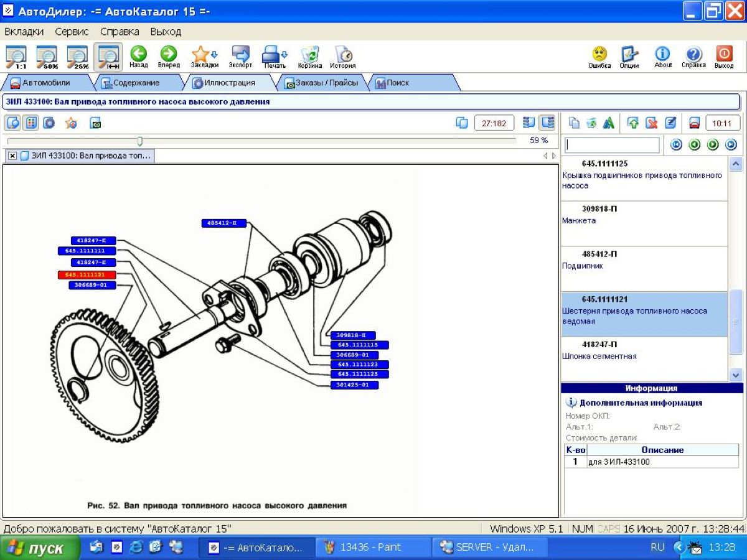Switch to 13436 - Paint in taskbar
The width and height of the screenshot is (747, 560).
(x=373, y=548)
